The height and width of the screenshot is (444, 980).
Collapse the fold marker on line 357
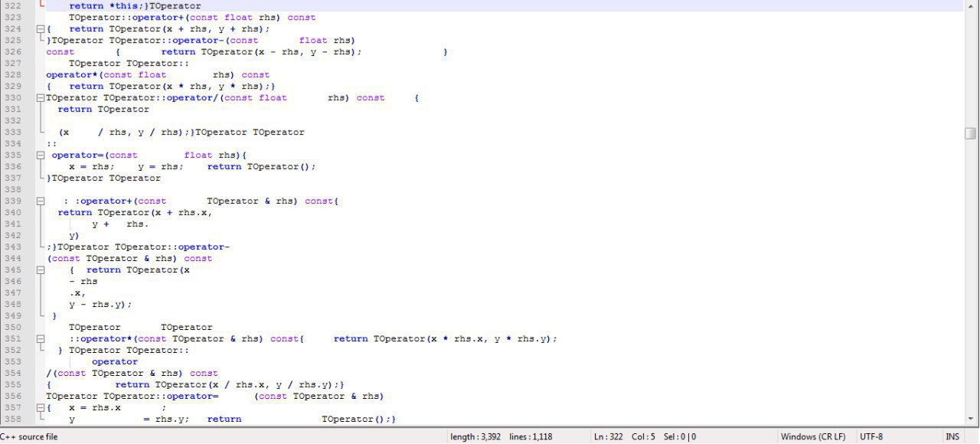pyautogui.click(x=41, y=407)
